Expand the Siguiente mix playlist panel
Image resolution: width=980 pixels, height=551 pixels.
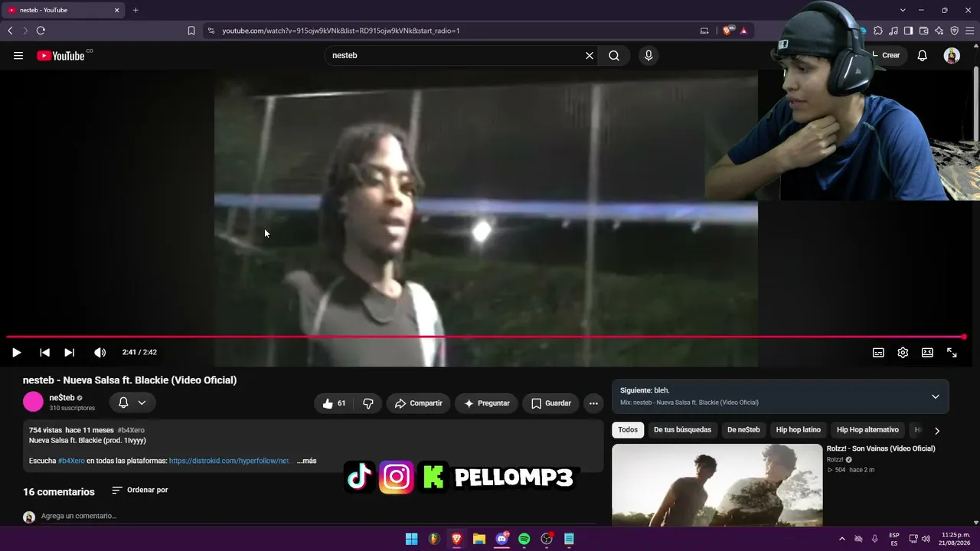point(935,396)
